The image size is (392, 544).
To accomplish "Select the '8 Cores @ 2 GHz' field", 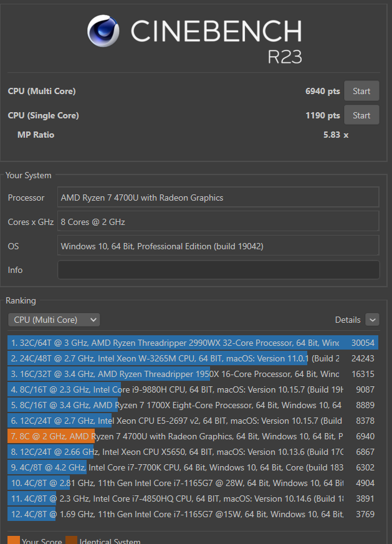I will tap(218, 222).
